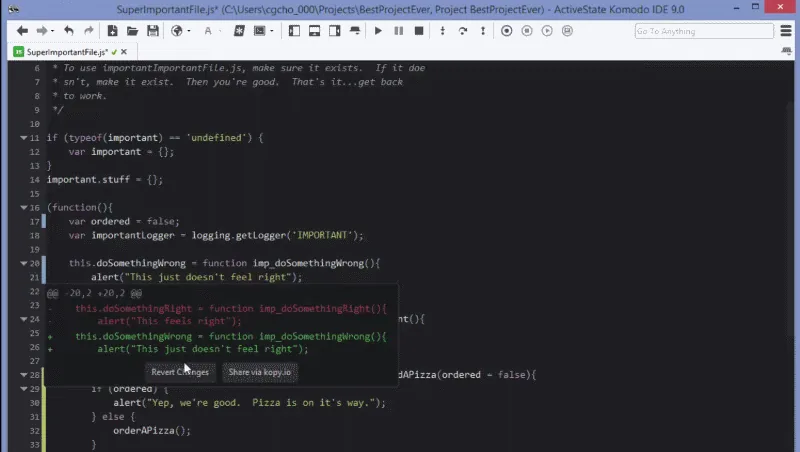Click the Go To Anything search field
This screenshot has height=452, width=800.
pos(704,31)
